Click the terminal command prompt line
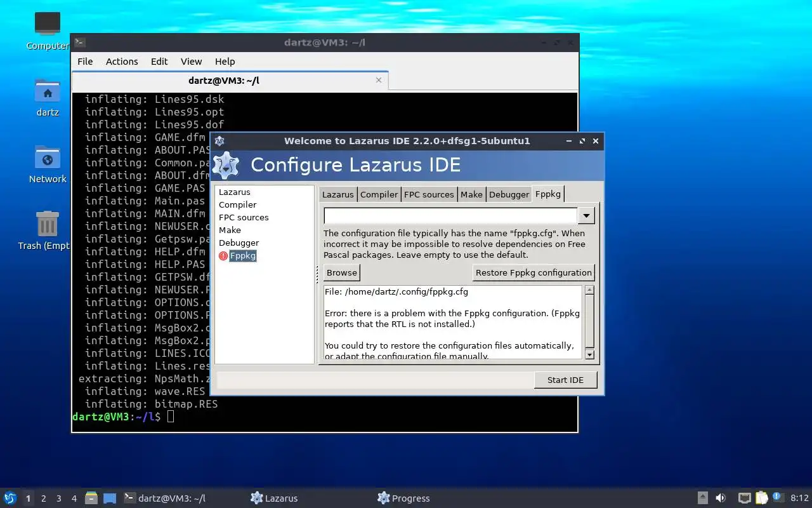This screenshot has height=508, width=812. [123, 417]
